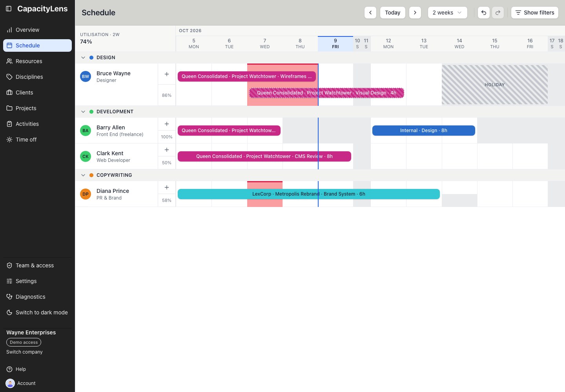This screenshot has width=565, height=392.
Task: Open Resources in sidebar
Action: pyautogui.click(x=37, y=61)
